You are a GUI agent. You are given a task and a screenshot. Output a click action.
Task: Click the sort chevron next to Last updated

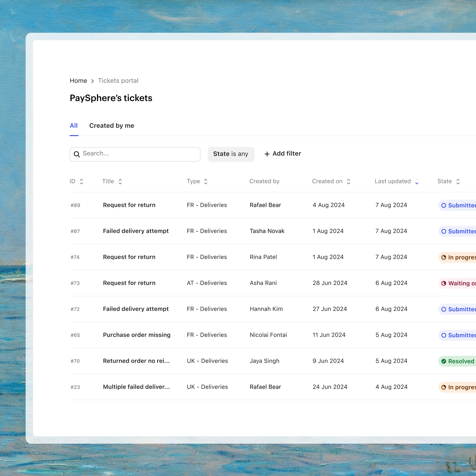417,182
